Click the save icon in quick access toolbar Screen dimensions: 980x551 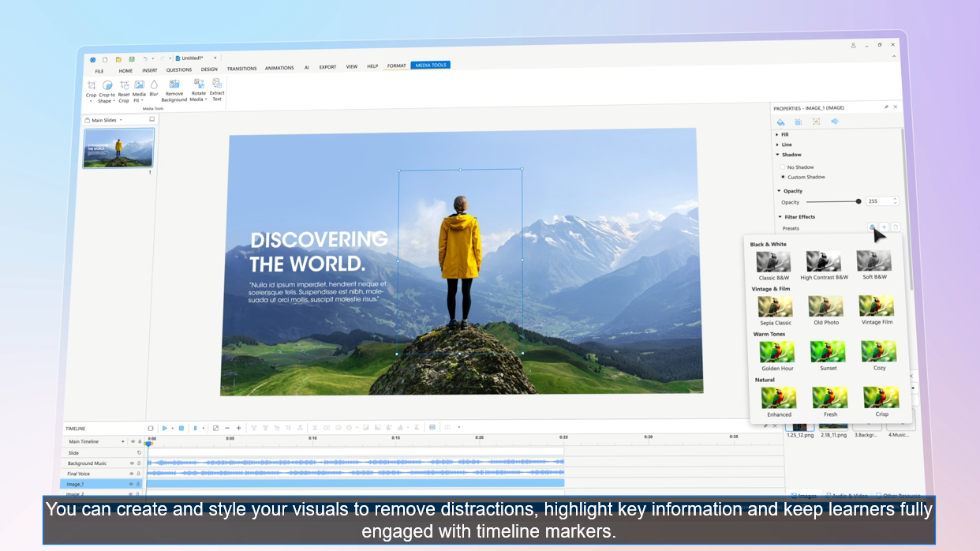[132, 59]
